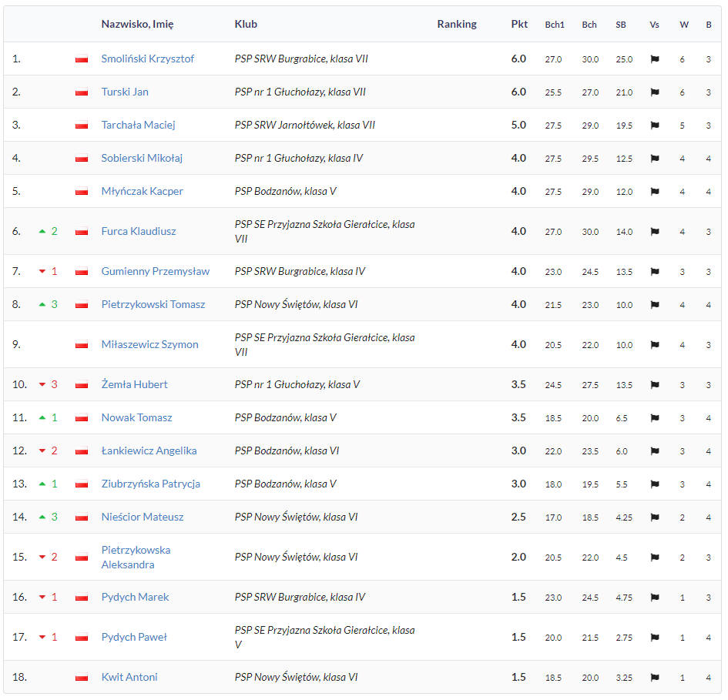Screen dimensions: 728x700
Task: Follow the Sobierski Mikołaj link
Action: coord(142,159)
